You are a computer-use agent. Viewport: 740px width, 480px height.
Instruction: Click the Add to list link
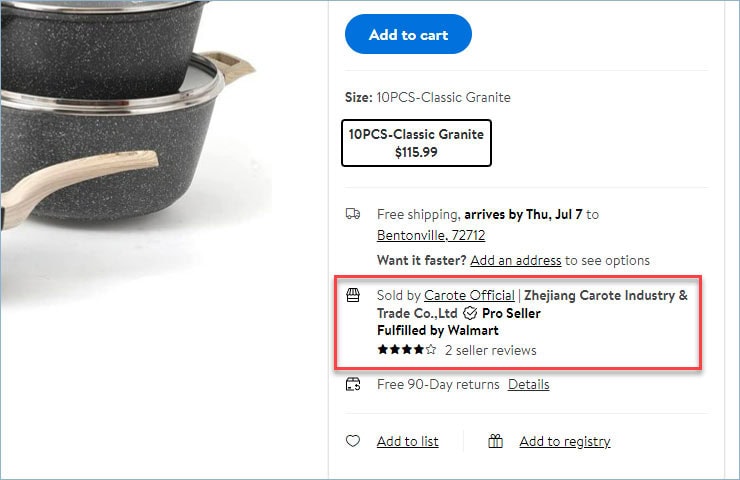[408, 441]
